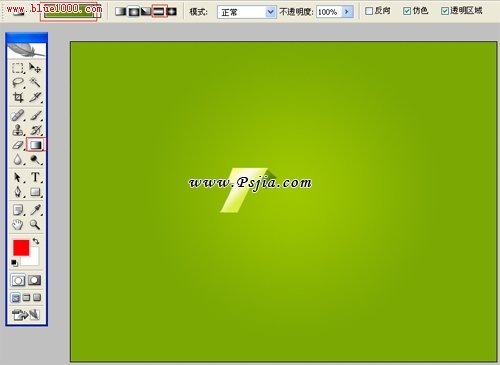Choose the reflected gradient style button
This screenshot has width=500, height=365.
159,12
